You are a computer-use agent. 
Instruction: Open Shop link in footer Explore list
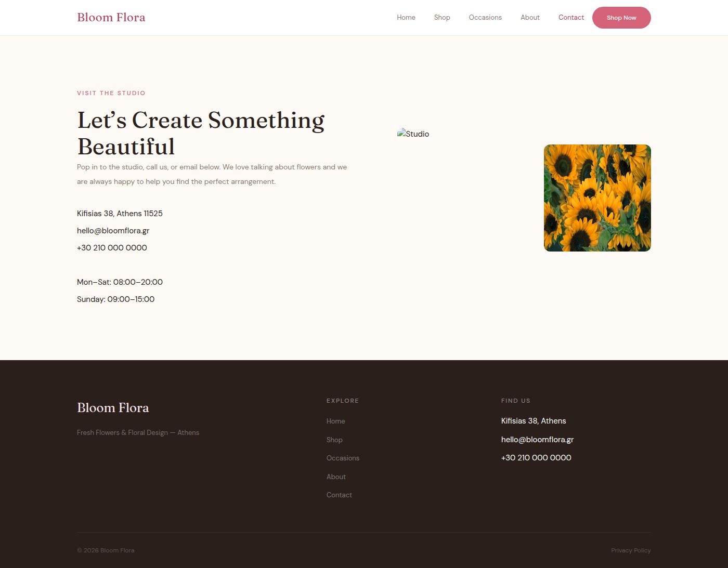pos(334,440)
